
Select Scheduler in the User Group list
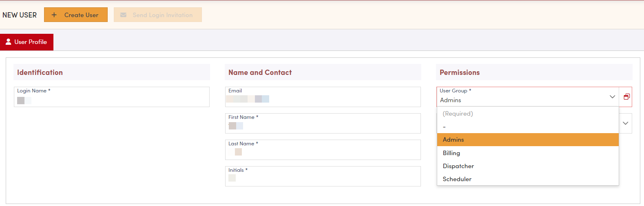pos(457,179)
